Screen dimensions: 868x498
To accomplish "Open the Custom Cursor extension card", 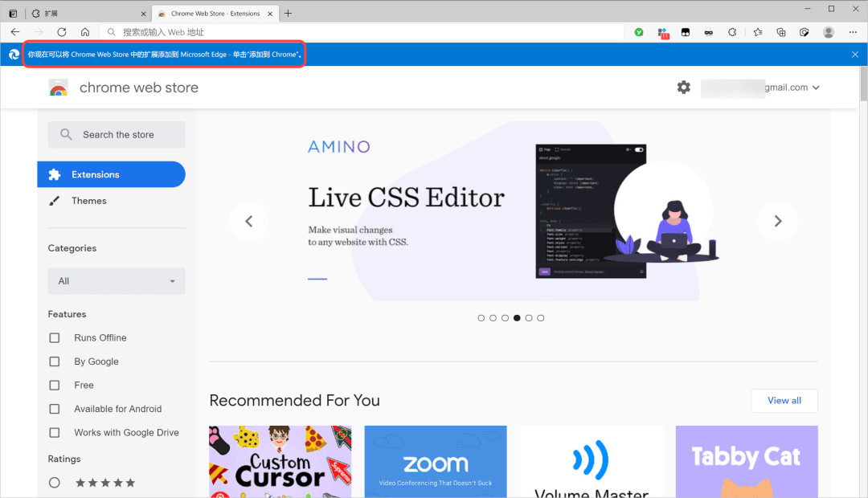I will tap(280, 462).
